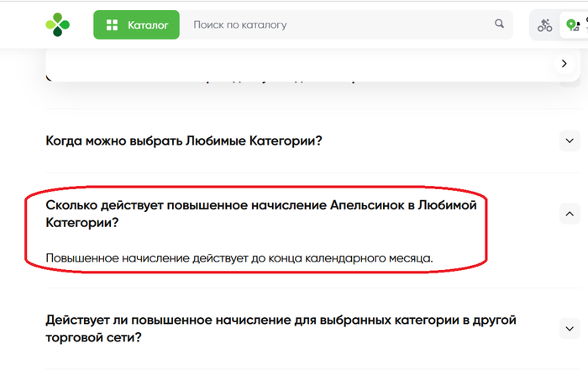Select the bicycle courier delivery icon
Viewport: 588px width, 381px height.
pyautogui.click(x=545, y=25)
